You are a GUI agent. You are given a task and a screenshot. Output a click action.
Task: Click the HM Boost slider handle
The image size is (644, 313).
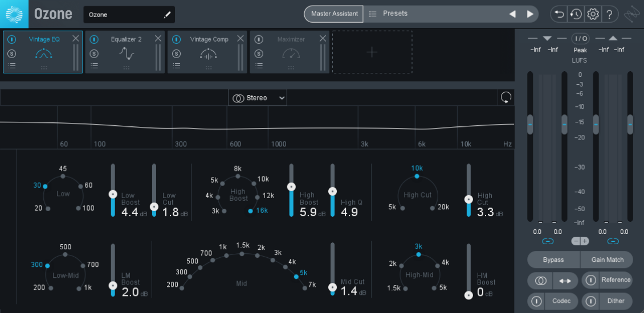click(468, 295)
